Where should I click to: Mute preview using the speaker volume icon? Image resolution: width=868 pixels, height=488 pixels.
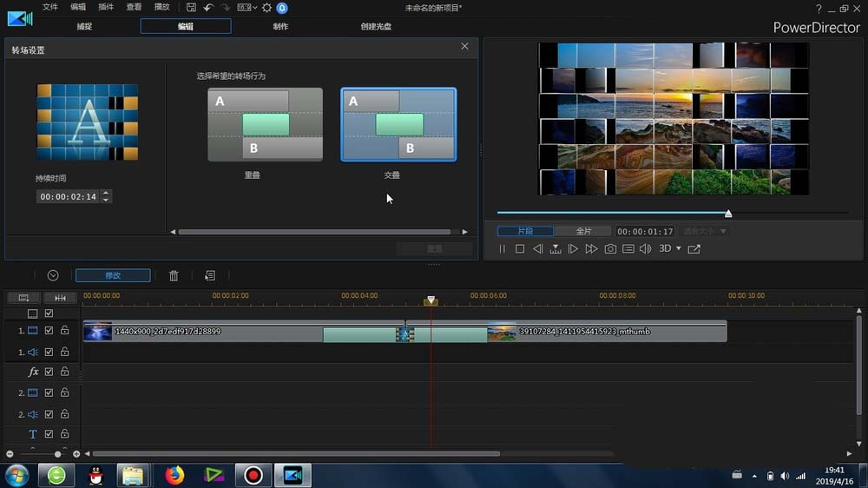tap(645, 249)
